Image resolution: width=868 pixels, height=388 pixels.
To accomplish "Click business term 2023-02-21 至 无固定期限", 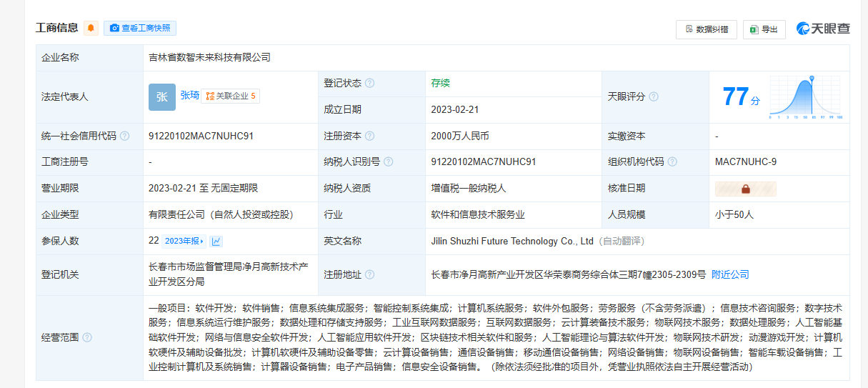I will 203,189.
